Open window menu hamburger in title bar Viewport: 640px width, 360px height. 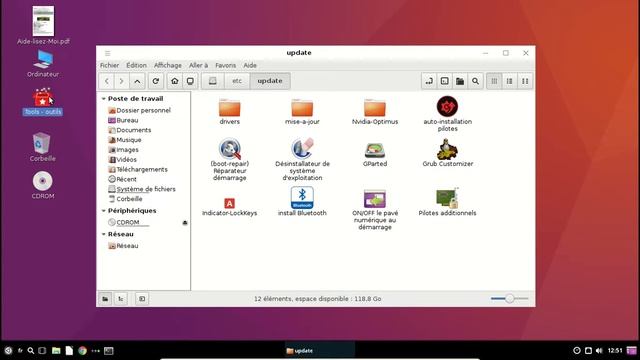(x=107, y=53)
